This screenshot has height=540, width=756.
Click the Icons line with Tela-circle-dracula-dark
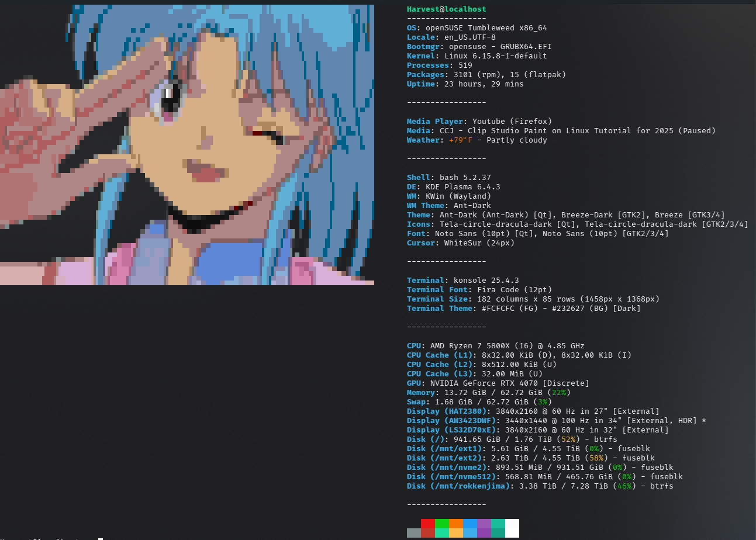tap(578, 224)
